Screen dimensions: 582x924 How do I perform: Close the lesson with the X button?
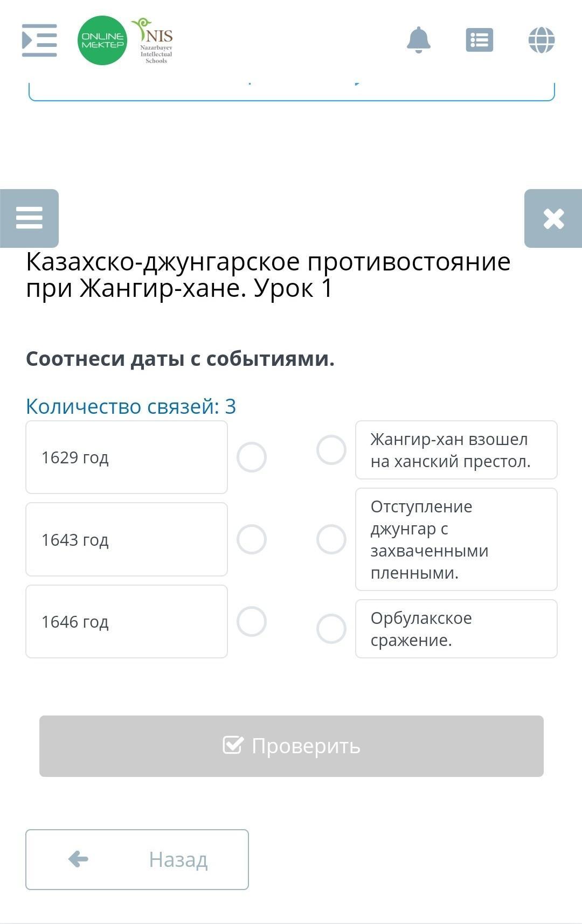click(x=553, y=218)
